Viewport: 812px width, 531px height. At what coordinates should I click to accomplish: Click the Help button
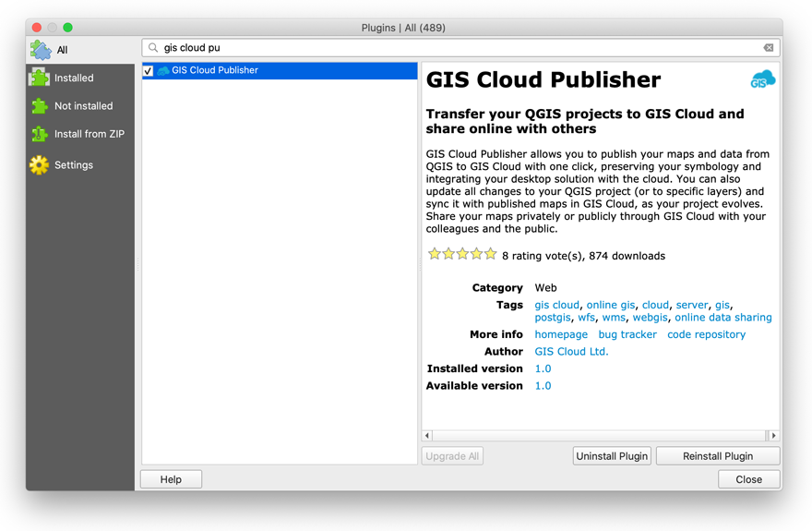coord(171,479)
